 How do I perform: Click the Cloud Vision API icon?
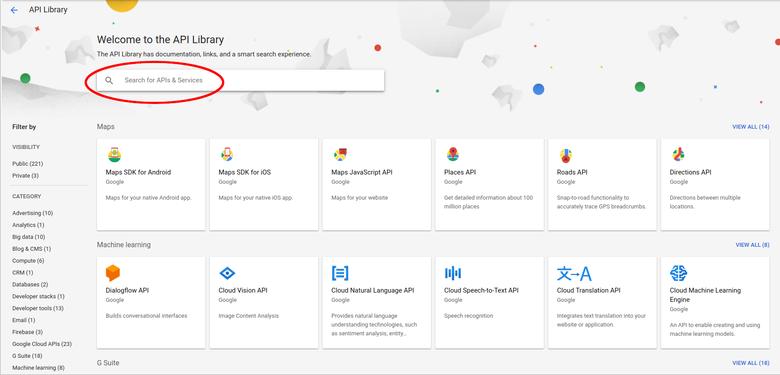(x=227, y=273)
